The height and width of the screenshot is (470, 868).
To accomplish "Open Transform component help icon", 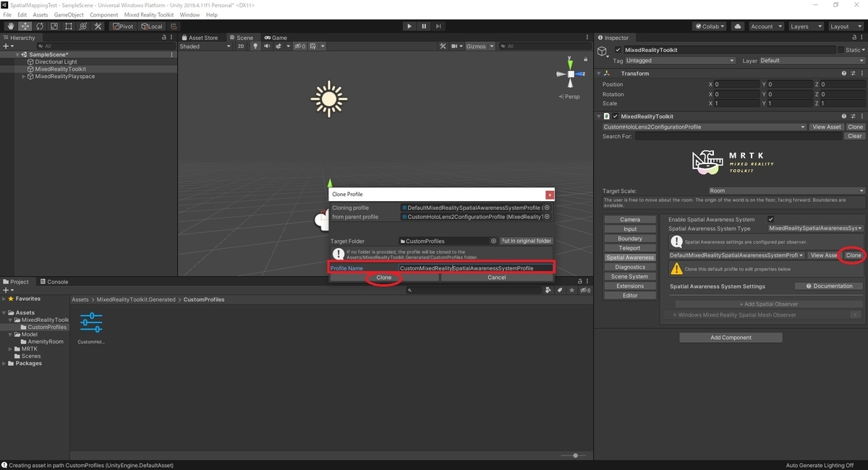I will tap(843, 73).
